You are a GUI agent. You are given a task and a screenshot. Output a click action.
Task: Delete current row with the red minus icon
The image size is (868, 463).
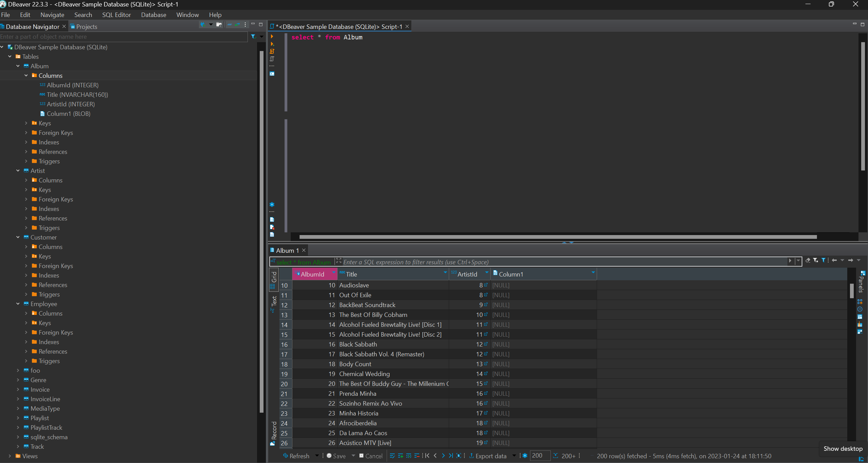pos(417,456)
